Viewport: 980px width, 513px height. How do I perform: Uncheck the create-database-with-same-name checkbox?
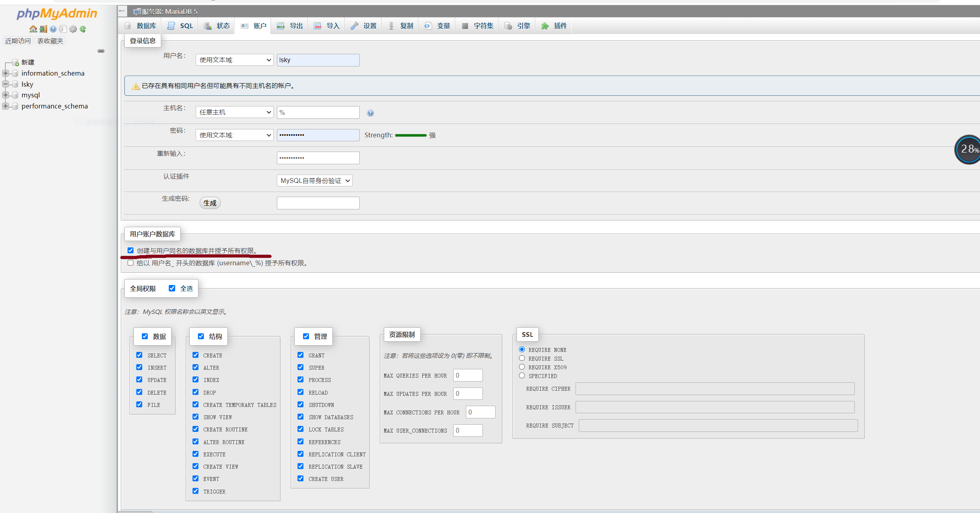[x=130, y=251]
